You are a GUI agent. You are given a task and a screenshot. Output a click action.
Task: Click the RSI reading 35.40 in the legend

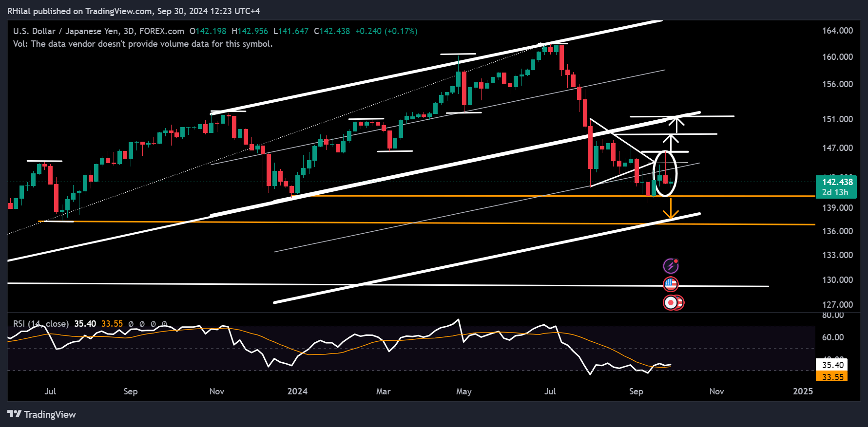click(x=85, y=324)
